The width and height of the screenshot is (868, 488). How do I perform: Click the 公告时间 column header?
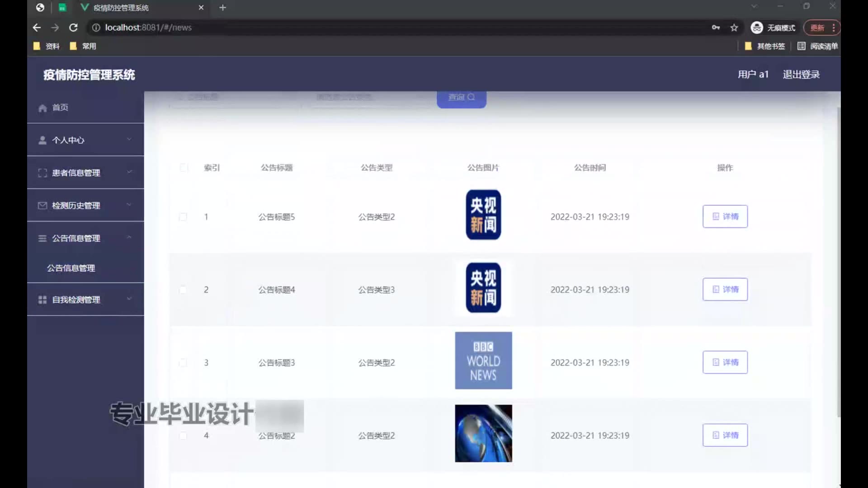[590, 168]
